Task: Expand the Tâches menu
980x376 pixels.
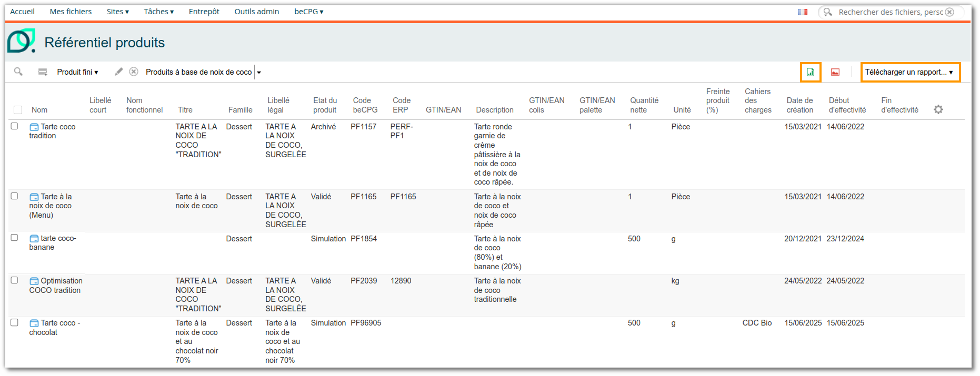Action: (x=158, y=12)
